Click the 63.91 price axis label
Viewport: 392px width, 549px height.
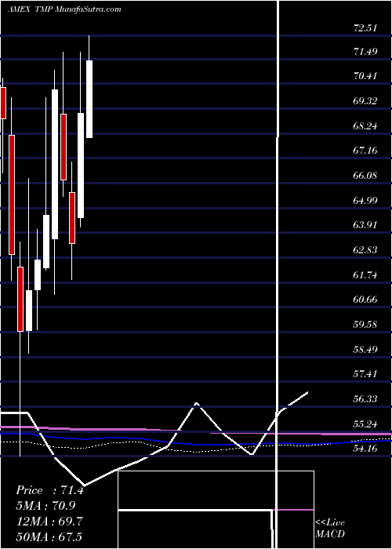click(x=366, y=225)
